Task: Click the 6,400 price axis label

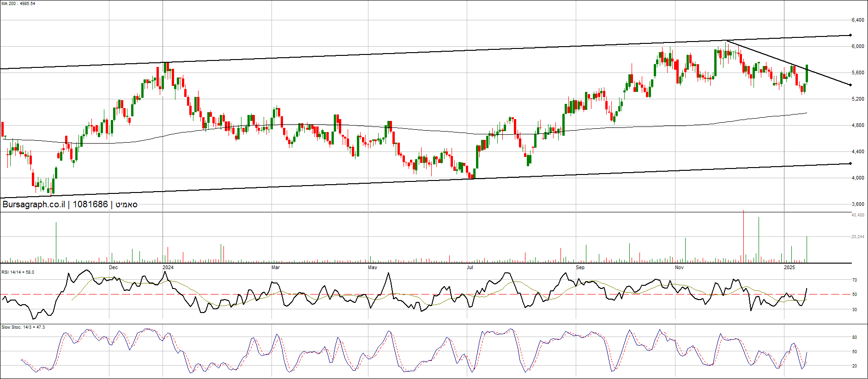Action: (x=857, y=20)
